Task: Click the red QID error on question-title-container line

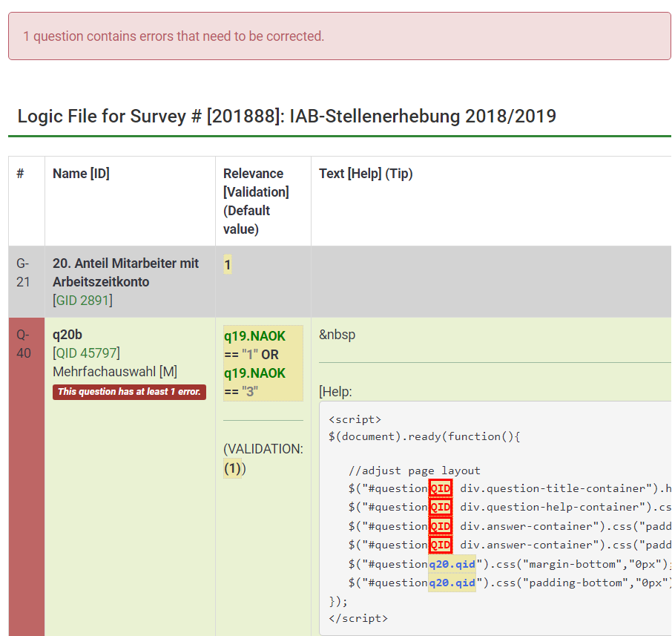Action: pos(441,488)
